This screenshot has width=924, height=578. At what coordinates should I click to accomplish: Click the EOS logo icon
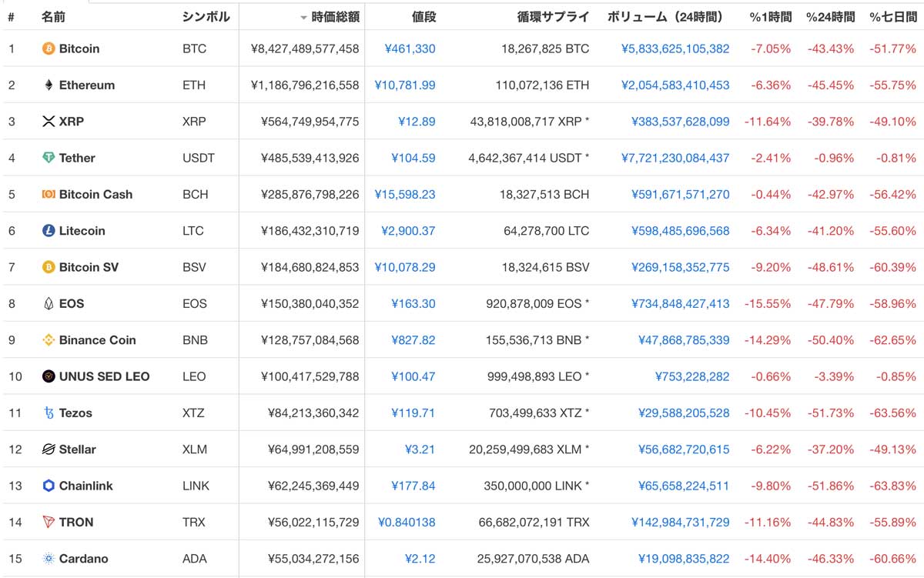49,304
